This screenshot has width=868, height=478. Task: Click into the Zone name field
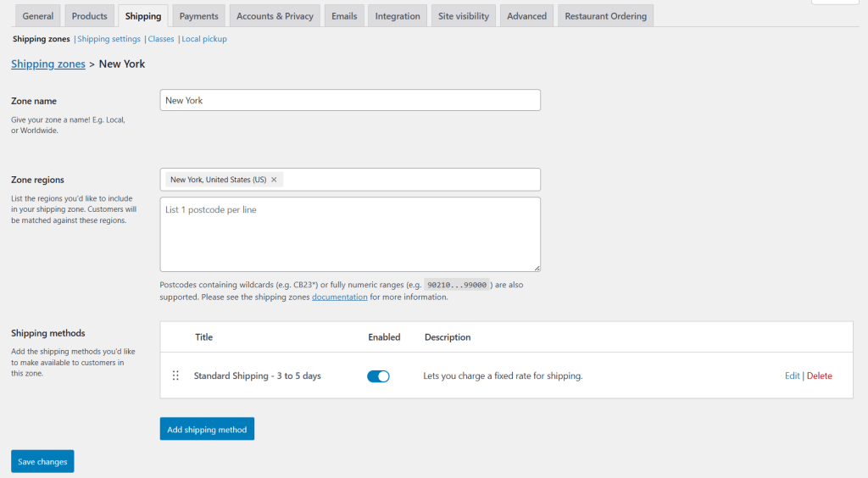pyautogui.click(x=350, y=100)
